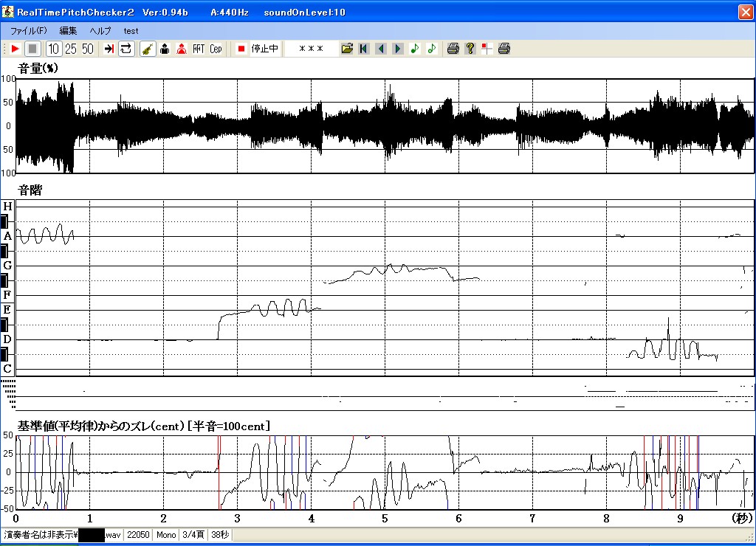Screen dimensions: 756x546
Task: Select the red female voice icon
Action: 182,49
